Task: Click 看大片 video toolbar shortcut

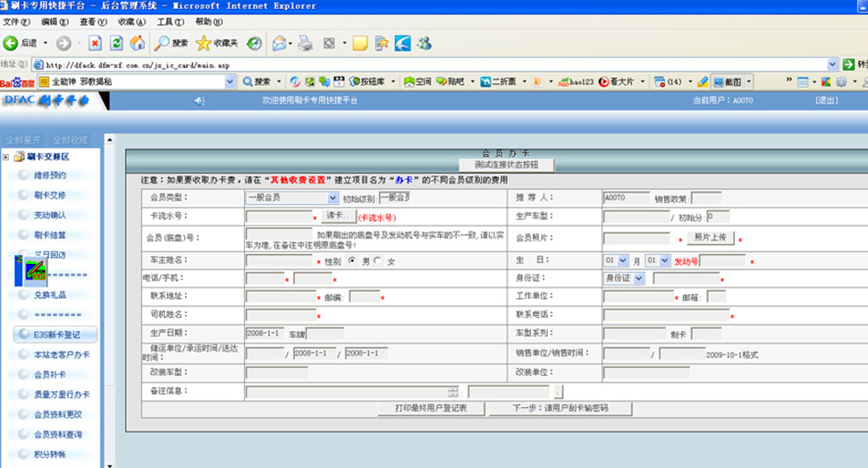Action: 616,82
